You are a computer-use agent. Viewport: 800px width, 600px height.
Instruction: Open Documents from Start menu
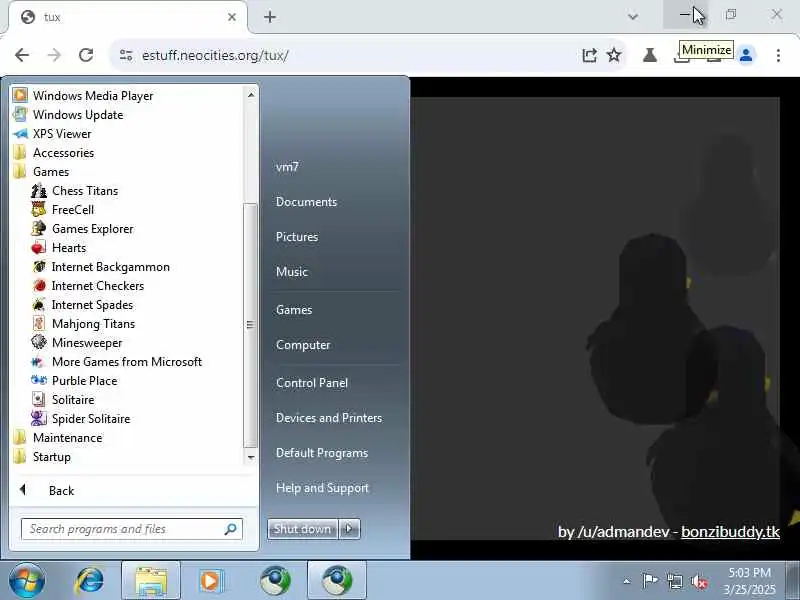[x=306, y=202]
